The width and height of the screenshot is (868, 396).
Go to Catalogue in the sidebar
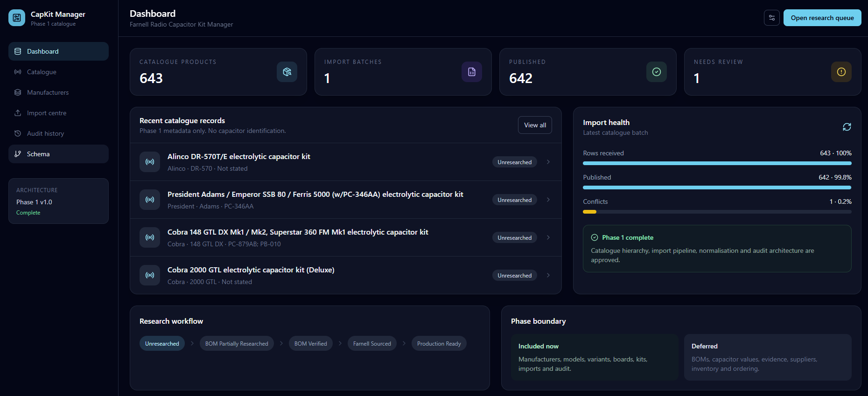(x=58, y=72)
